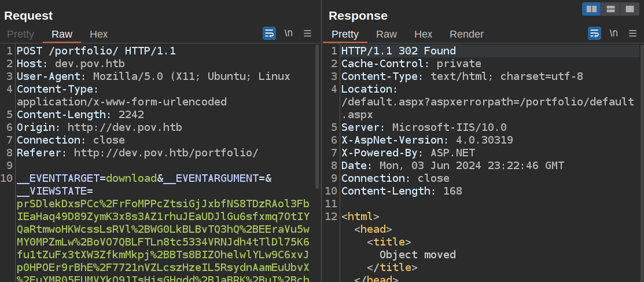This screenshot has width=644, height=282.
Task: Click the 'HTTP/1.1 302 Found' response line
Action: coord(398,51)
